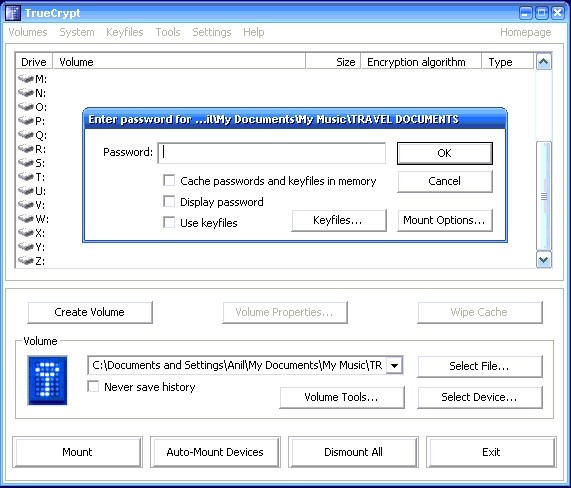Open Volume Tools... button
Screen dimensions: 571x488
(342, 397)
